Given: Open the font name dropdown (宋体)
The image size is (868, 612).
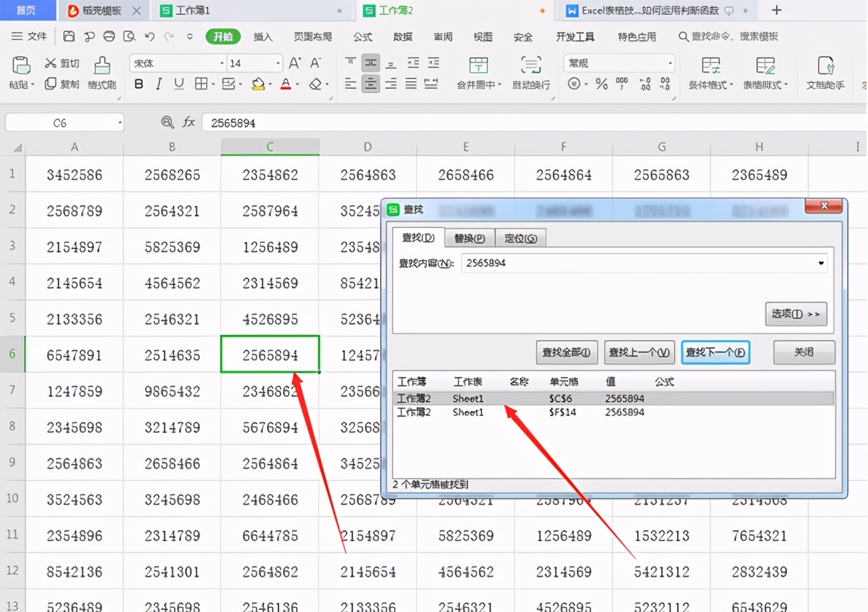Looking at the screenshot, I should pyautogui.click(x=222, y=63).
